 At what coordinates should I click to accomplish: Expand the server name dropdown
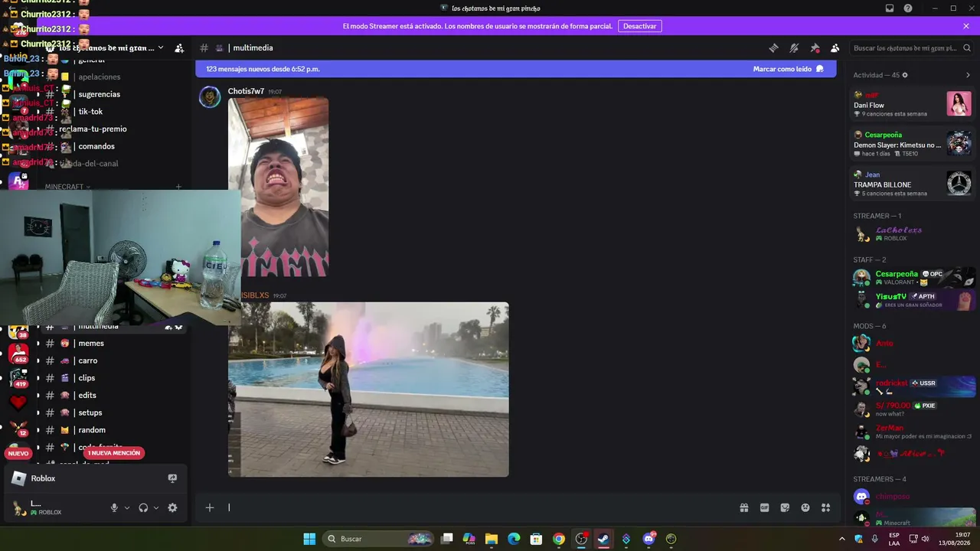(x=160, y=48)
